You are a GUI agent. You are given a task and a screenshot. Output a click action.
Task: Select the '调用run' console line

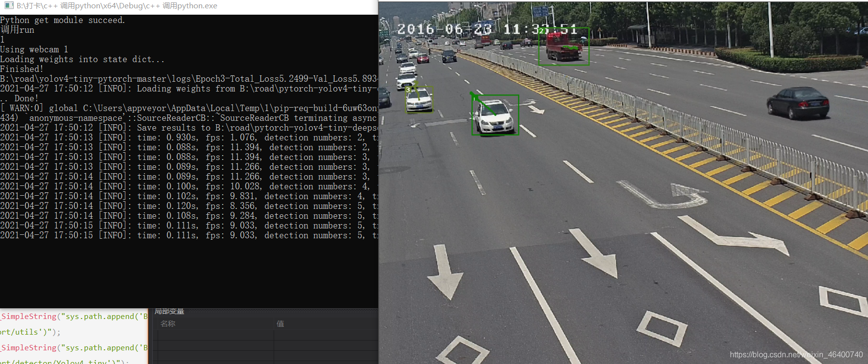tap(17, 30)
